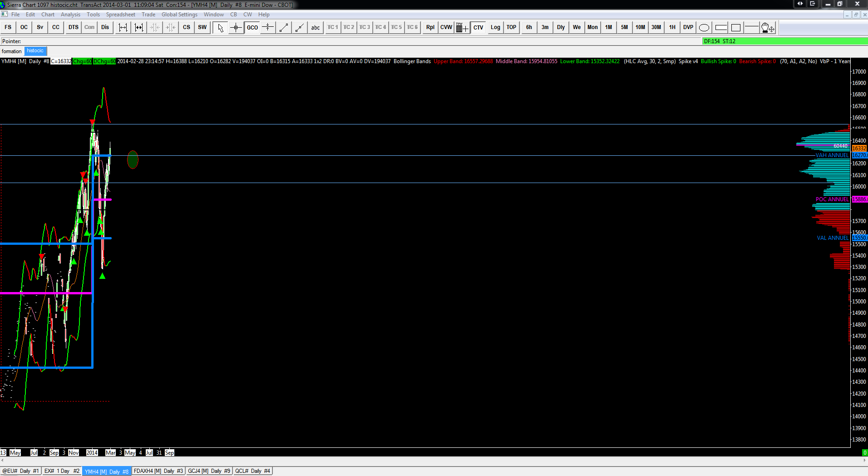Toggle the CTV chart values button
Screen dimensions: 868x476
click(478, 27)
